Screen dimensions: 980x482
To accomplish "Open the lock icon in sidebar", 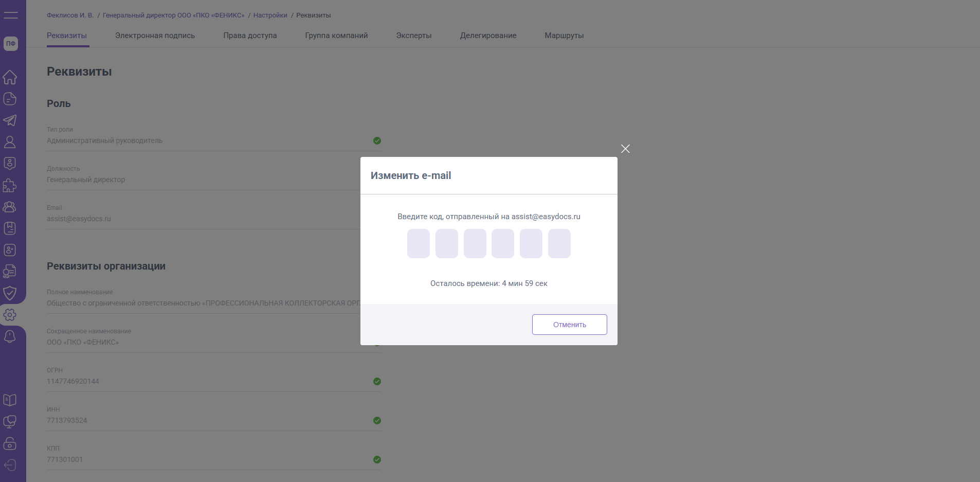I will point(10,443).
